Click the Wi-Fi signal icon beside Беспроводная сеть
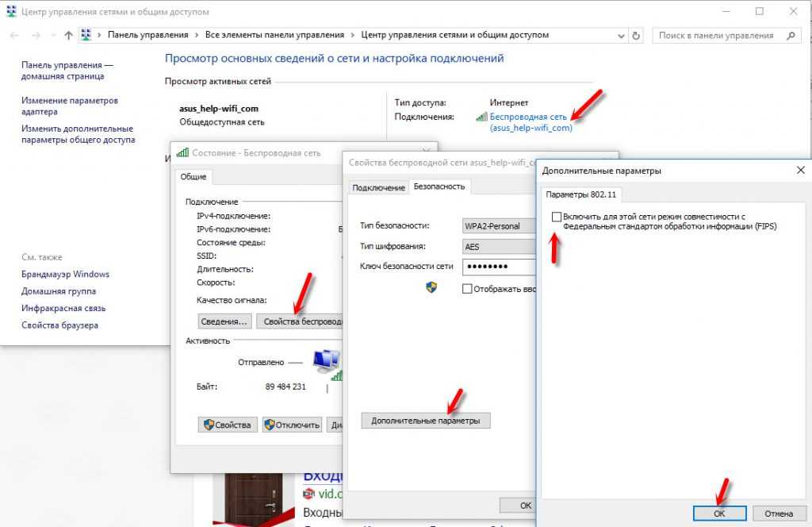This screenshot has height=527, width=812. (x=481, y=117)
